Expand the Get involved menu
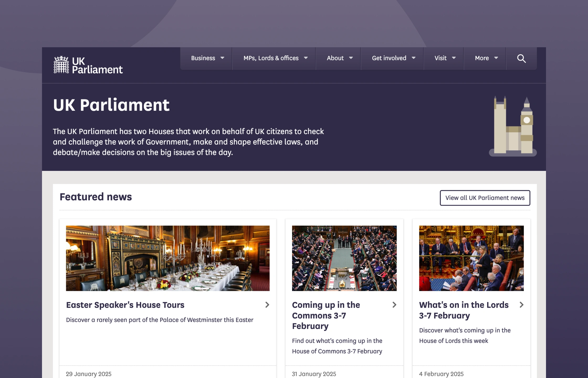 [x=392, y=58]
